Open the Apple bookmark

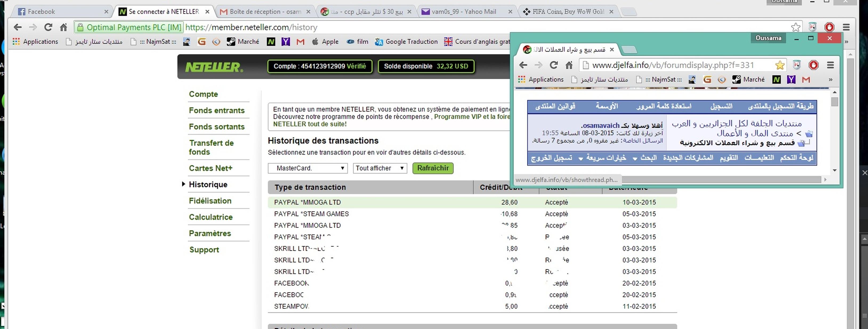coord(325,41)
